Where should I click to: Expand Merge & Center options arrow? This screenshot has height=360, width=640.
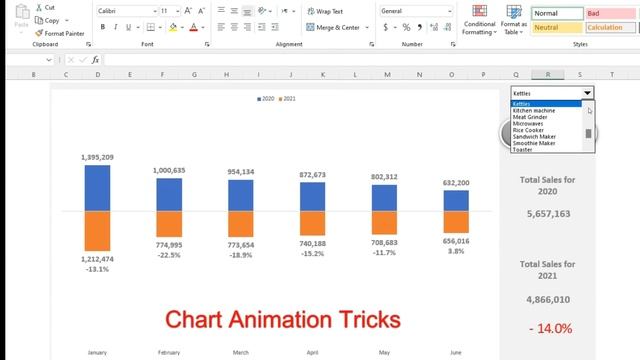coord(367,27)
